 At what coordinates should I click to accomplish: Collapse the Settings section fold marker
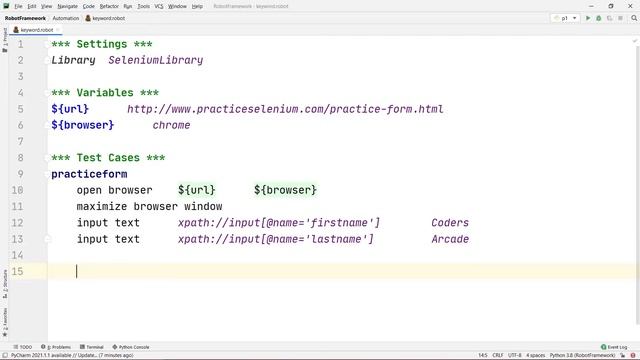(47, 44)
